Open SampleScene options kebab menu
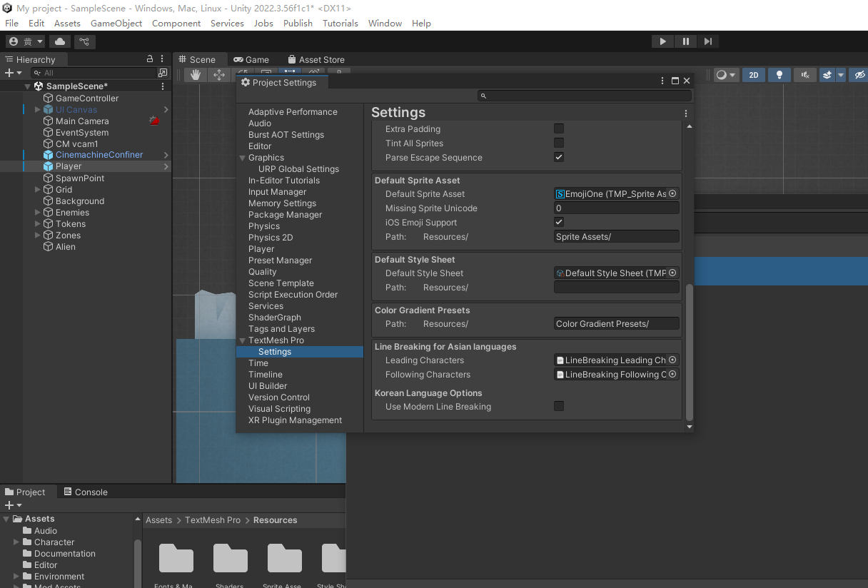Screen dimensions: 868x588 pyautogui.click(x=163, y=86)
